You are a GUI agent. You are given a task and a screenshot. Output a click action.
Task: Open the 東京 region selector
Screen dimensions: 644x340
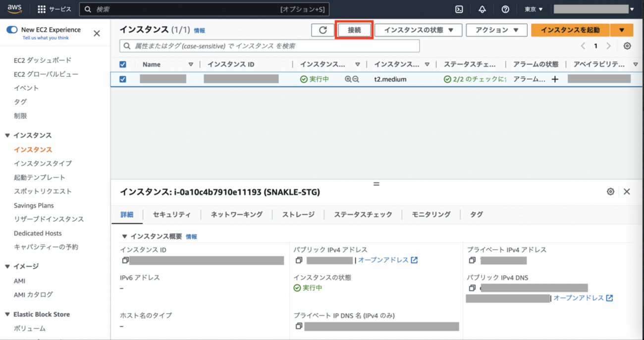tap(534, 9)
